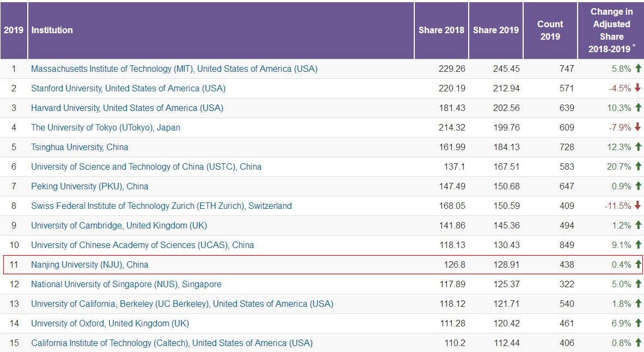Image resolution: width=644 pixels, height=352 pixels.
Task: Sort the table by Share 2018 header
Action: click(441, 30)
